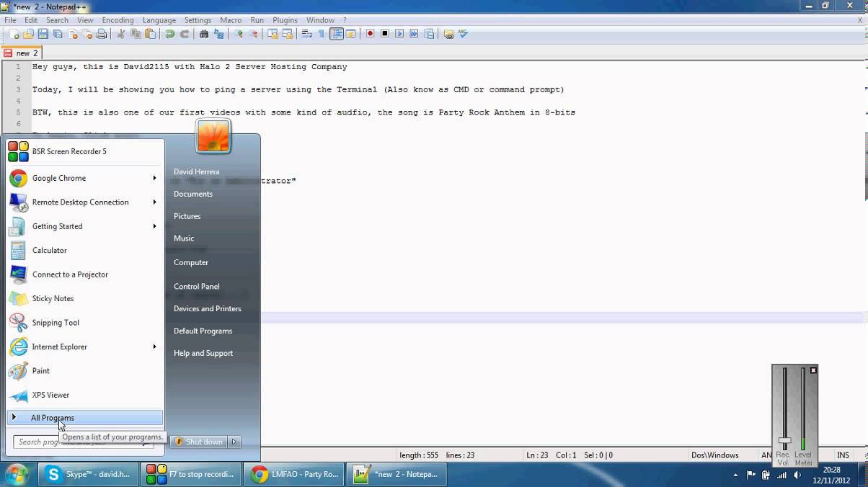Select the 'new 2' document tab
Viewport: 868px width, 487px height.
[21, 53]
